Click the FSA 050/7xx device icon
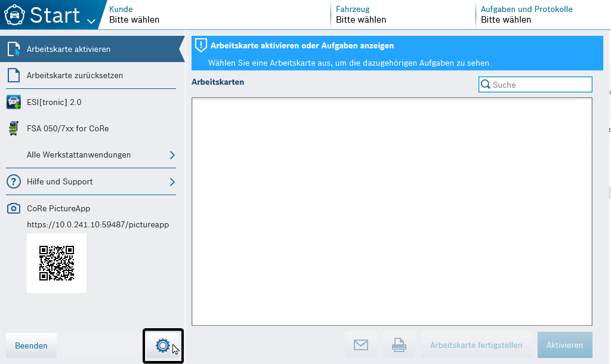The height and width of the screenshot is (364, 611). point(14,128)
